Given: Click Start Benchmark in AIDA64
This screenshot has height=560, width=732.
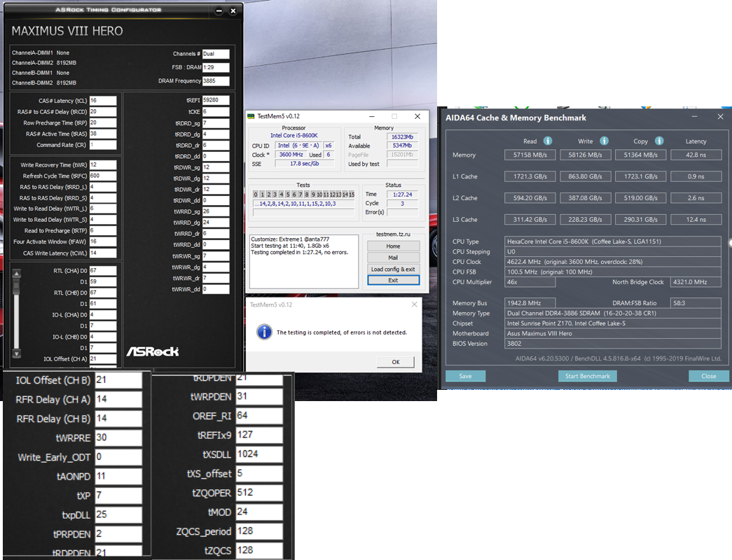Looking at the screenshot, I should (587, 376).
